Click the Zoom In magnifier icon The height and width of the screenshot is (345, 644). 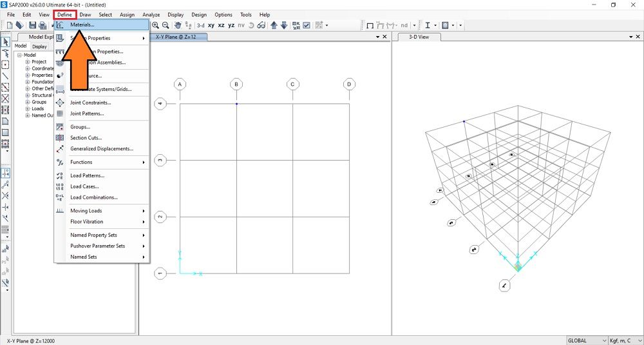coord(155,25)
